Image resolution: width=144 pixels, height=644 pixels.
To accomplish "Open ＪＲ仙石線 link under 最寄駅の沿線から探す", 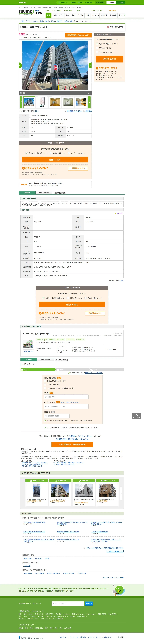I will point(27,566).
